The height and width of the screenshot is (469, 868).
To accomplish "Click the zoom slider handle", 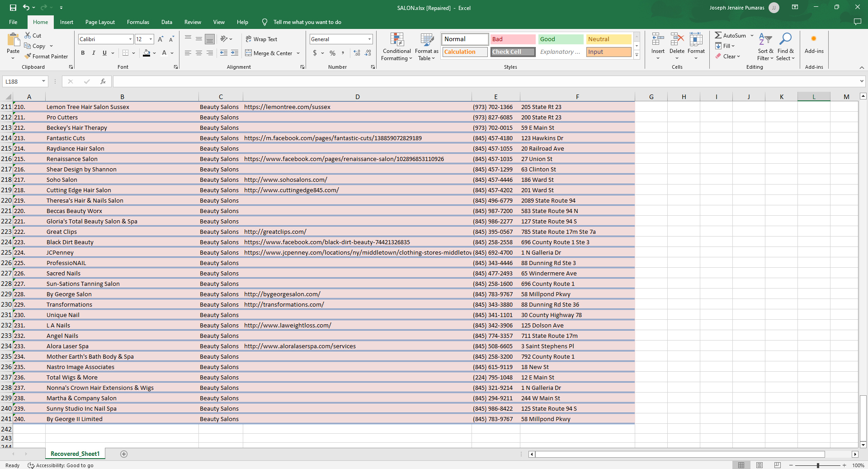I will coord(818,465).
